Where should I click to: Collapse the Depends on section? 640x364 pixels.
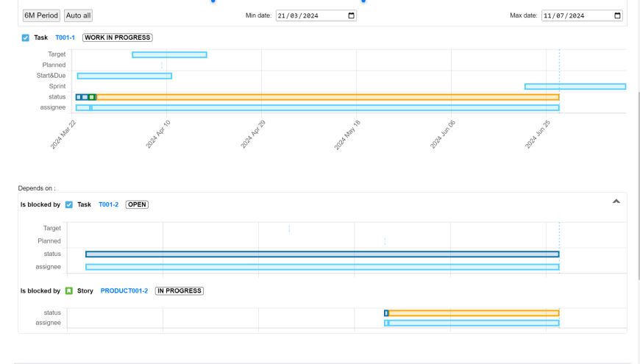tap(616, 201)
